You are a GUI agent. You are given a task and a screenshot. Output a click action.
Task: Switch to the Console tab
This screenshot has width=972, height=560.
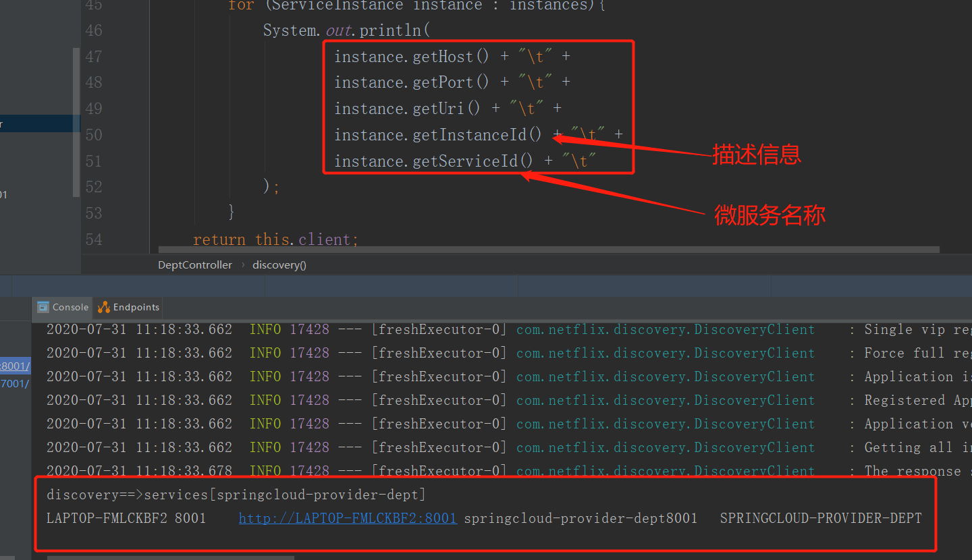(70, 307)
